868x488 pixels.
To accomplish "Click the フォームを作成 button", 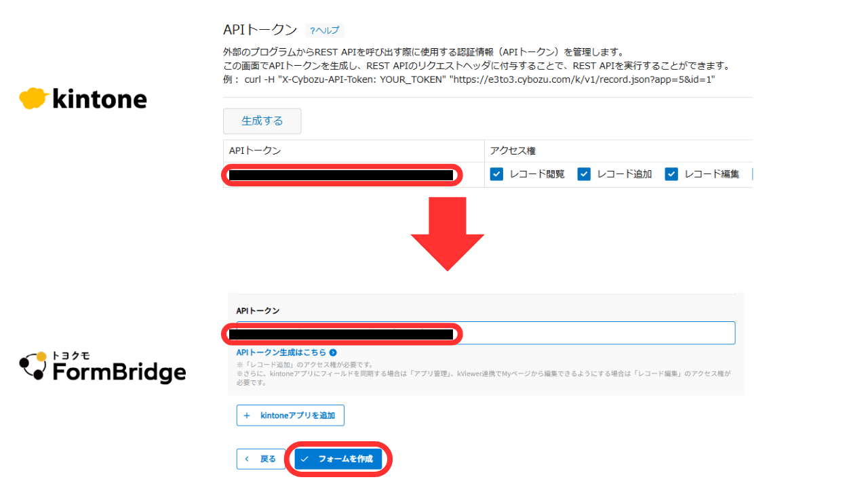I will pyautogui.click(x=338, y=459).
